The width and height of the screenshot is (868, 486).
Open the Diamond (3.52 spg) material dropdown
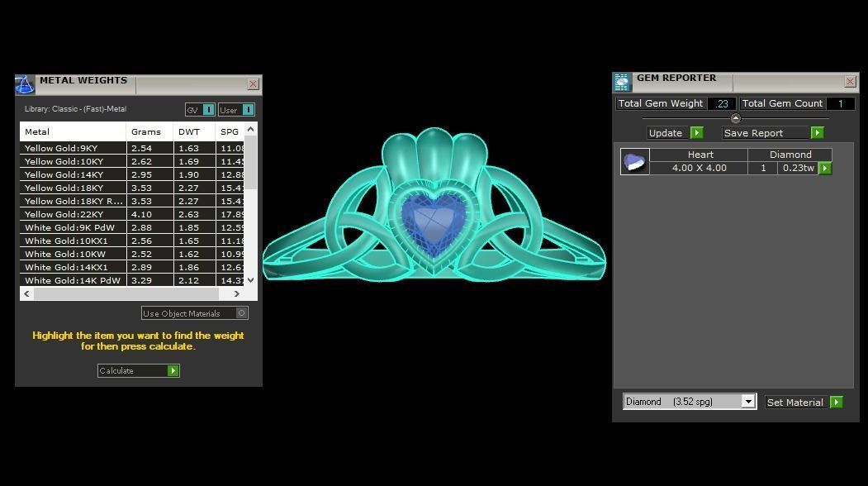tap(748, 401)
